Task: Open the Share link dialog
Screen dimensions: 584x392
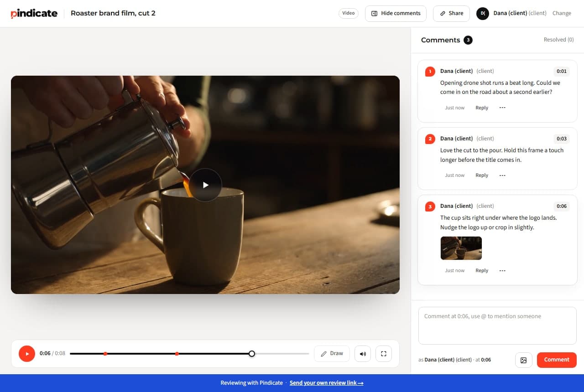Action: [x=451, y=13]
